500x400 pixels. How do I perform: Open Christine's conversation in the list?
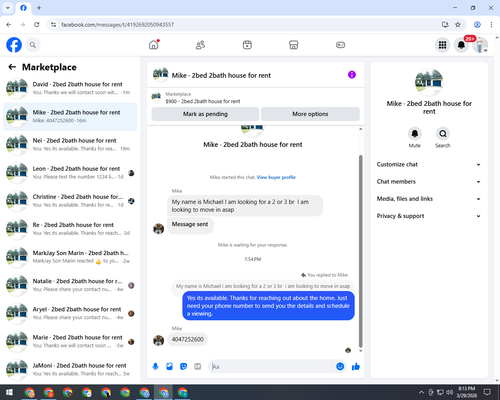(x=70, y=201)
